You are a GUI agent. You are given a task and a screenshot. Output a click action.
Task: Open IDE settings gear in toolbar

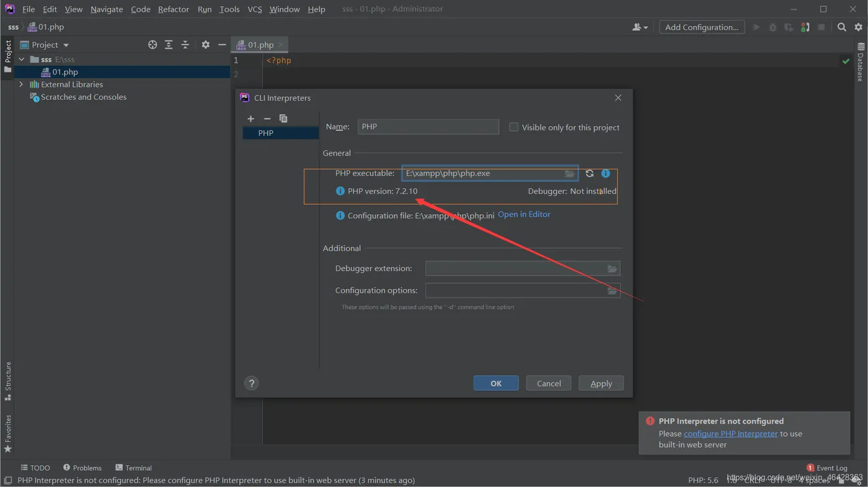point(859,27)
